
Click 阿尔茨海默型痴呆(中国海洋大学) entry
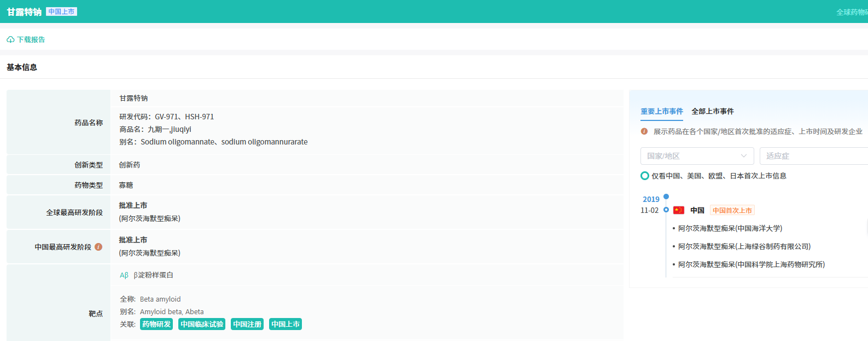(x=730, y=228)
